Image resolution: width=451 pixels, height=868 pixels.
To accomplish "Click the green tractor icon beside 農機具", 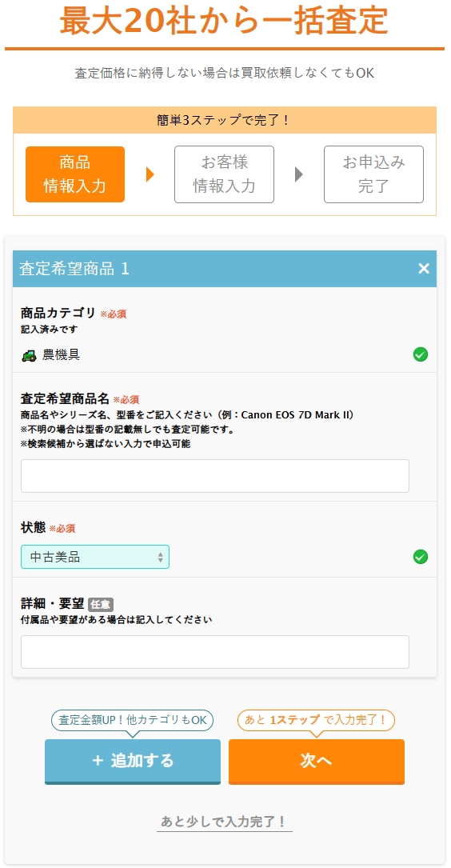I will pos(30,355).
